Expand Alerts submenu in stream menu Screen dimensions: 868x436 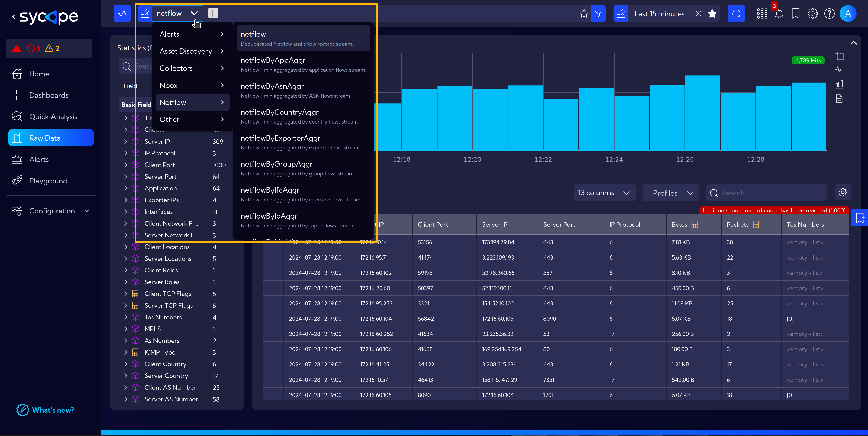pos(192,34)
